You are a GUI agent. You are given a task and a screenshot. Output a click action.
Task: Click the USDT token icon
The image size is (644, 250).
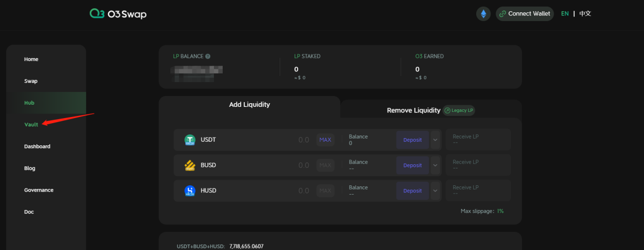click(190, 140)
